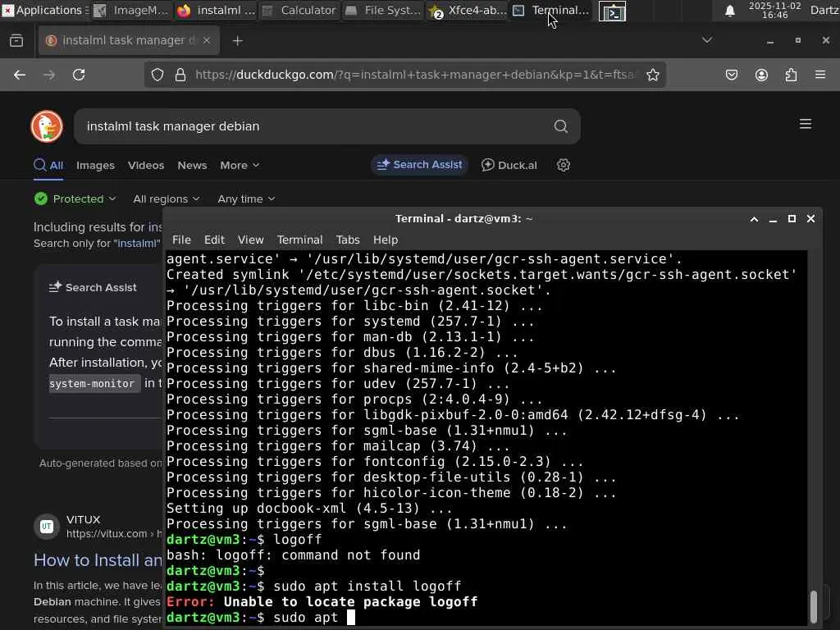Open the How to Install result title
Screen dimensions: 840x630
98,560
